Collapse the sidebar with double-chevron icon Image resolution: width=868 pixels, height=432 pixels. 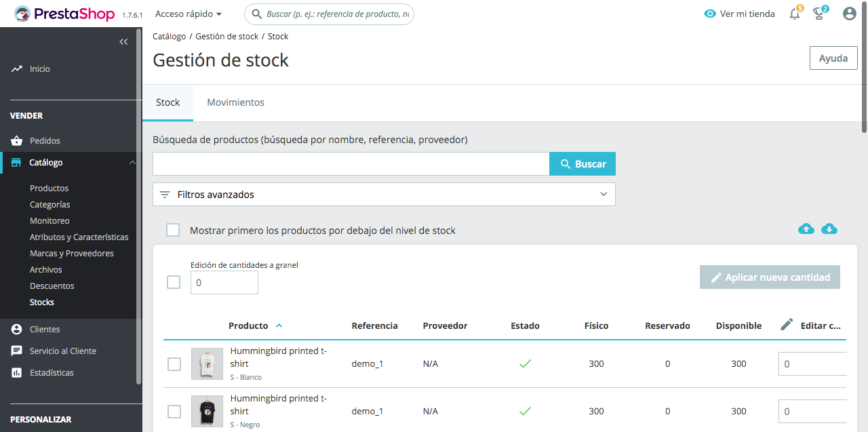123,42
